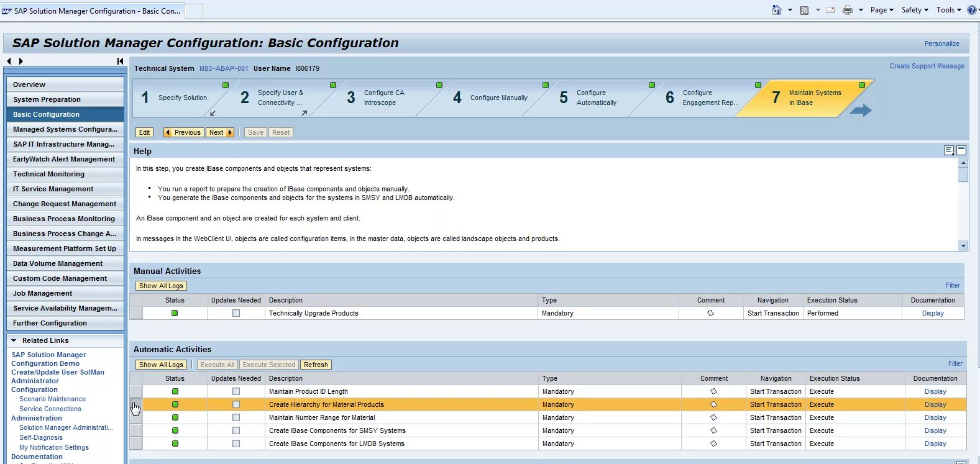Open comment icon for Technically Upgrade Products
Screen dimensions: 980x464
(710, 313)
